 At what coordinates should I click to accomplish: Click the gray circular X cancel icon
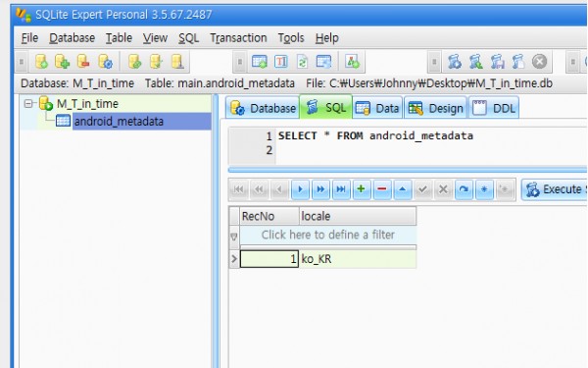pos(540,62)
